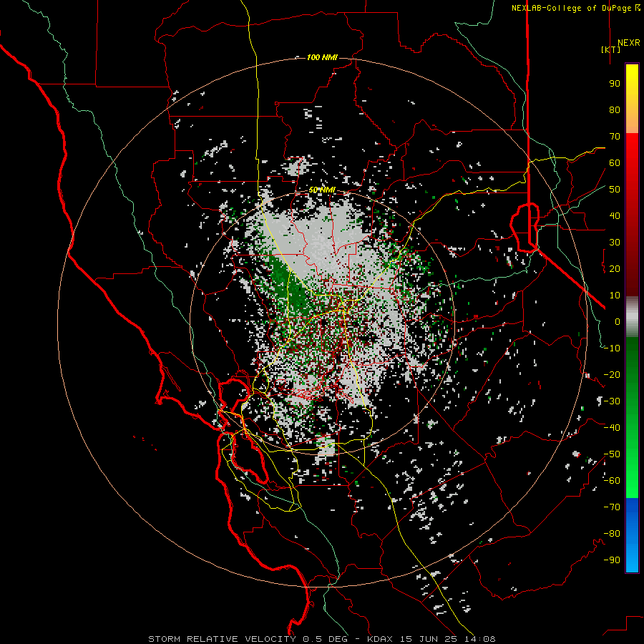The width and height of the screenshot is (644, 644).
Task: Click the -30 value on the velocity scale
Action: point(612,401)
